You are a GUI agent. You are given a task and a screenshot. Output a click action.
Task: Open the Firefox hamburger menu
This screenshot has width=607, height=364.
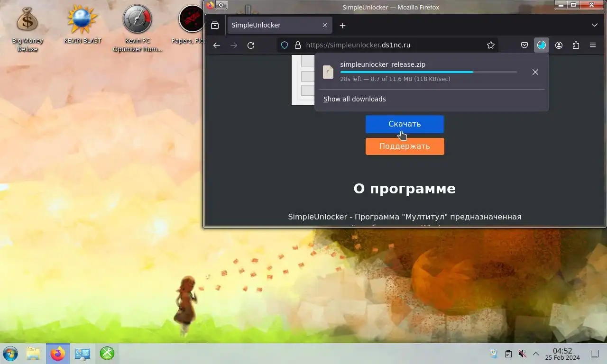[x=593, y=45]
